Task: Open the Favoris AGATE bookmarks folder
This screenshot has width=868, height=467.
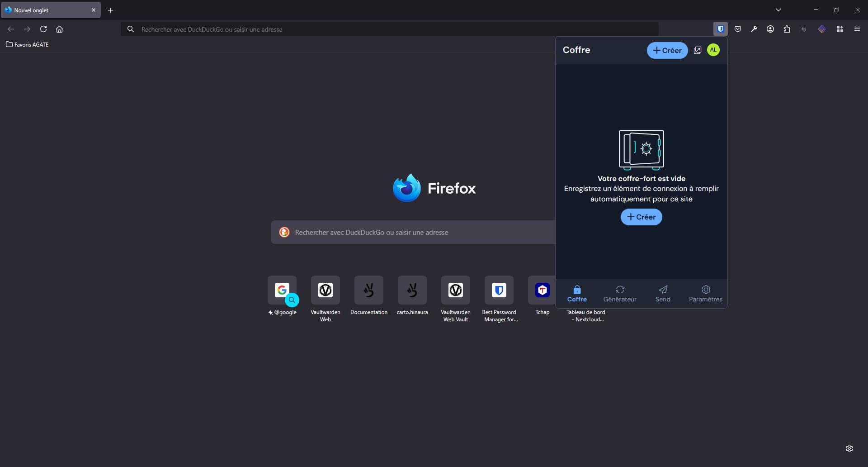Action: (27, 44)
